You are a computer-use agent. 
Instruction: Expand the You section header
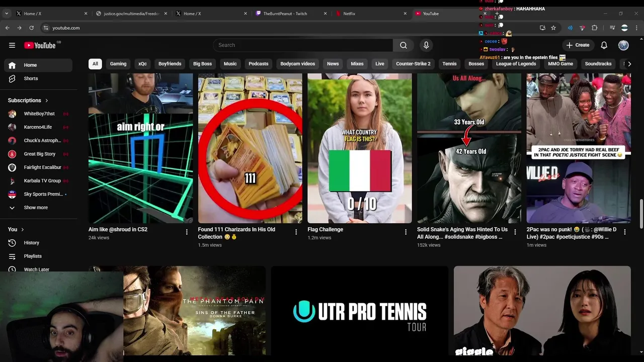point(16,229)
